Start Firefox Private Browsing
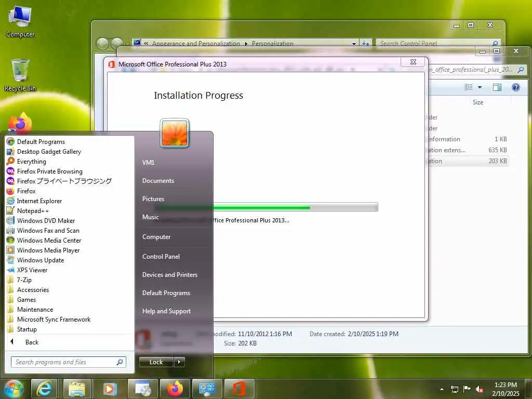 [49, 171]
